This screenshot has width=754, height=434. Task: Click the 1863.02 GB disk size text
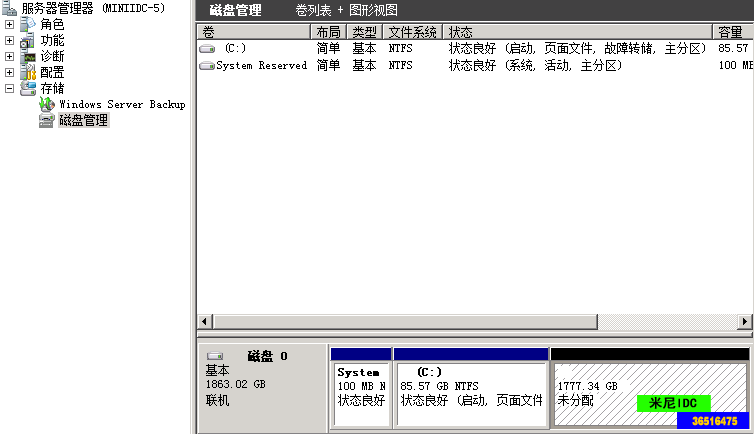pos(236,384)
